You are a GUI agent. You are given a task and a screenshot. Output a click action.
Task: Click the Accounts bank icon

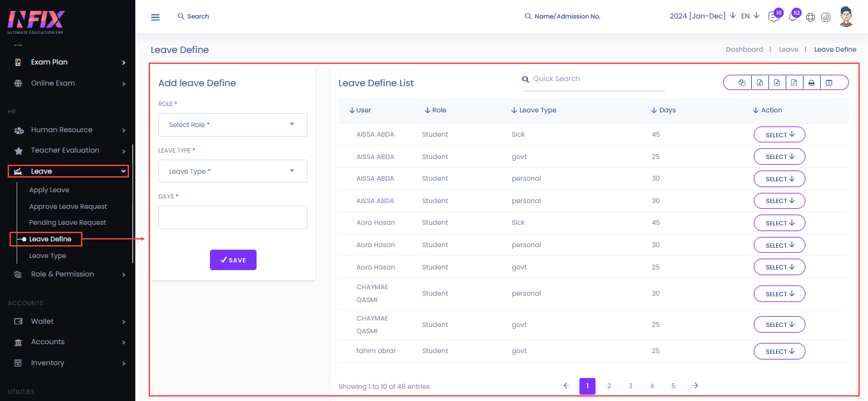[19, 342]
